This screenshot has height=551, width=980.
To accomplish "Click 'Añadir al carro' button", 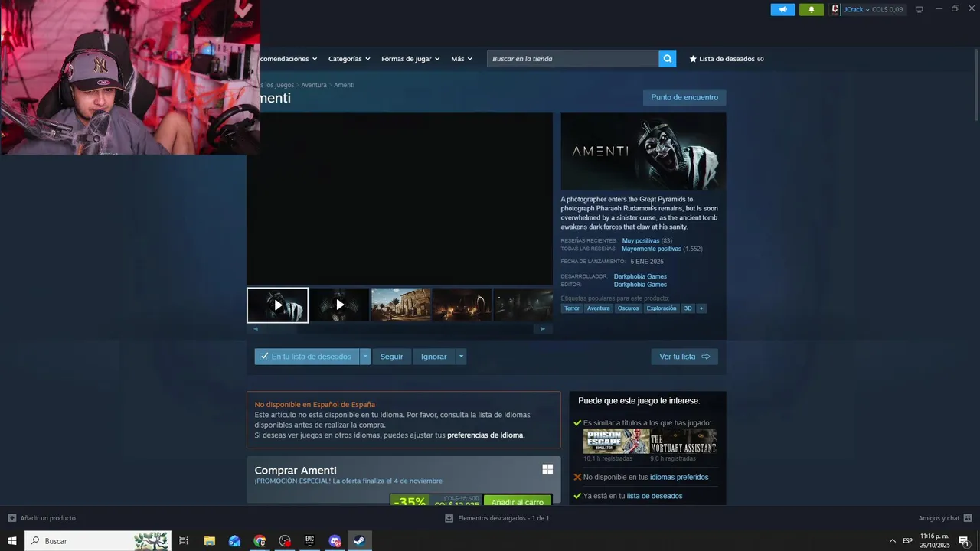I will (x=518, y=501).
